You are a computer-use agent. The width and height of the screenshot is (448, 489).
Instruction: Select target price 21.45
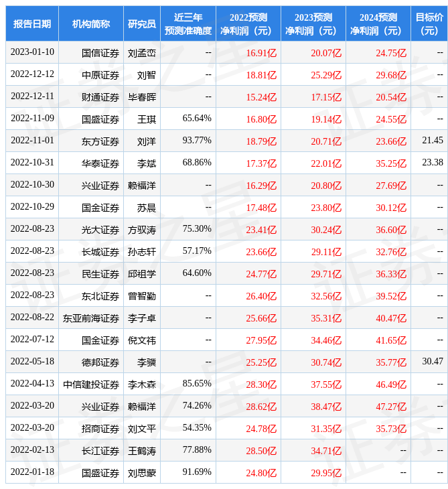pos(433,141)
